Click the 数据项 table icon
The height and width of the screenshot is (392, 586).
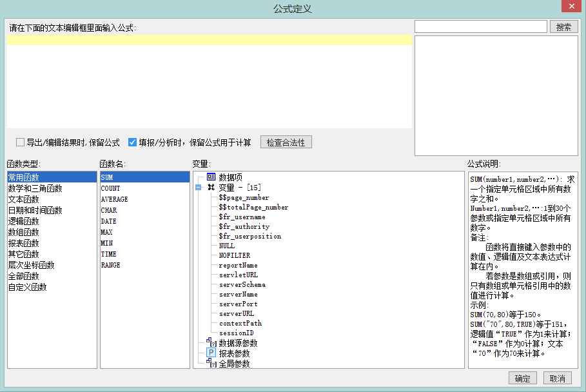click(211, 177)
